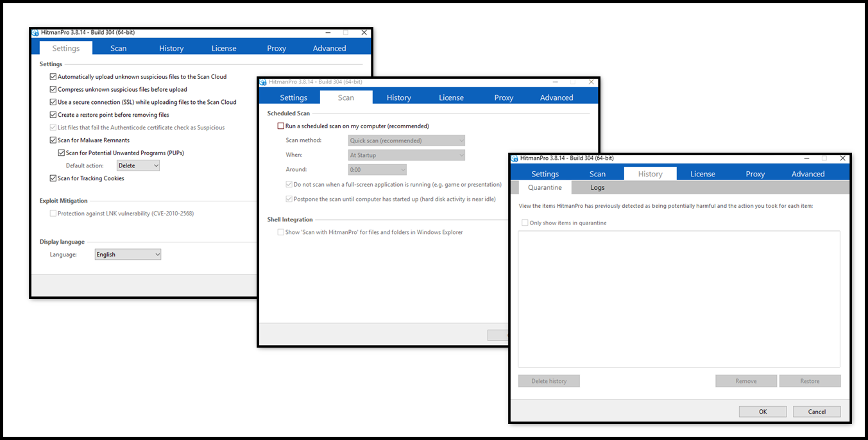Toggle Scan for Tracking Cookies
Image resolution: width=868 pixels, height=440 pixels.
tap(53, 178)
